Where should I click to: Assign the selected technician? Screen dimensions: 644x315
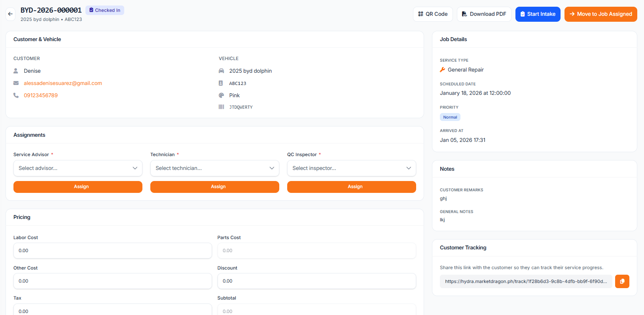tap(215, 187)
